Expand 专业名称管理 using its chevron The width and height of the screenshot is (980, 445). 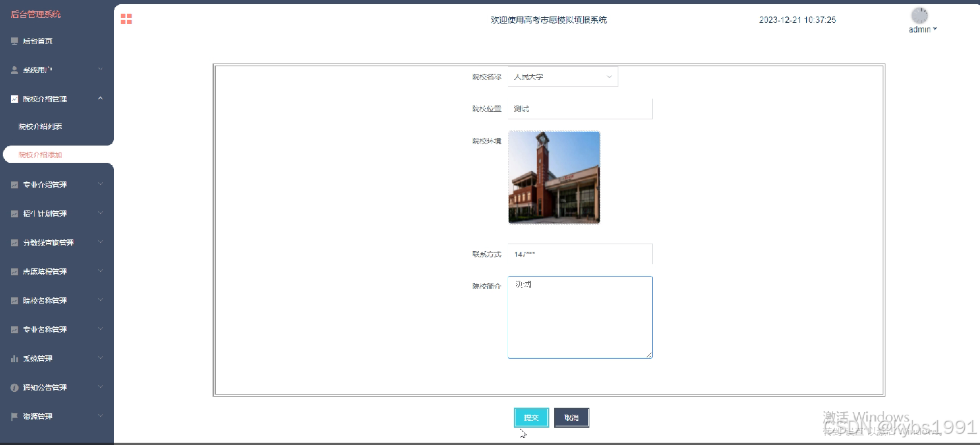point(101,329)
